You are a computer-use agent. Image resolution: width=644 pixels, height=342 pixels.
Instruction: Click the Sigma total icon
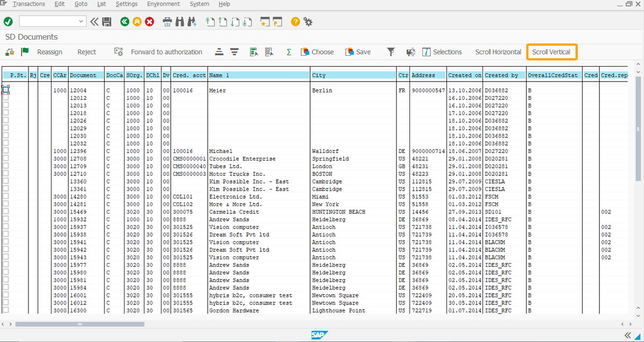coord(289,52)
